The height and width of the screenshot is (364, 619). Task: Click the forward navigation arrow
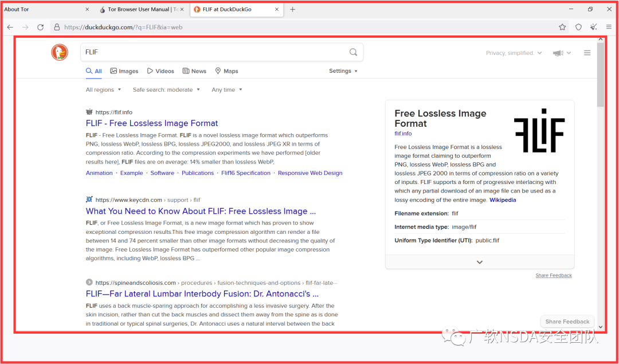click(25, 28)
